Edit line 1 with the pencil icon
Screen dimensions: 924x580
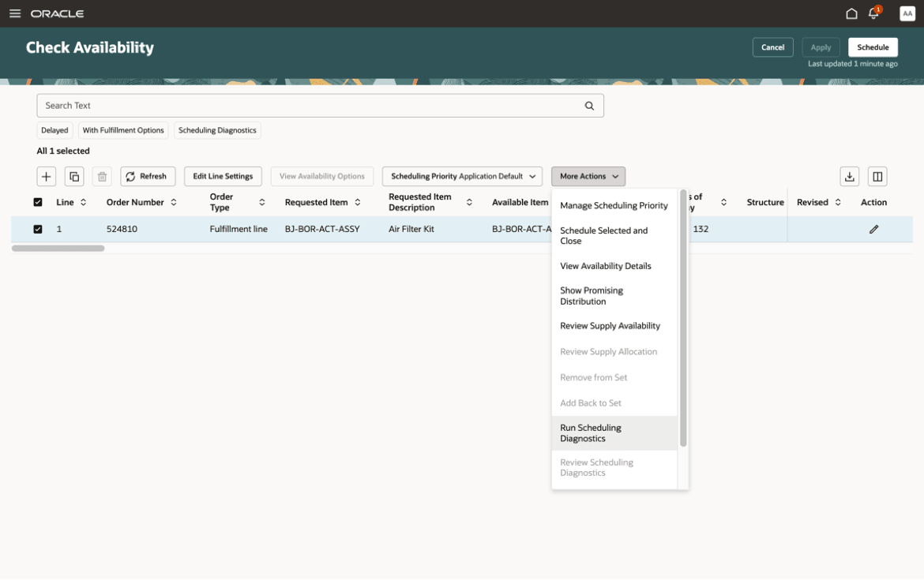(873, 229)
